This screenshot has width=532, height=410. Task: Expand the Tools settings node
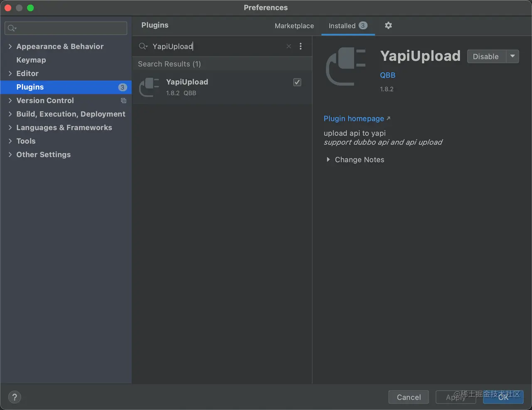[10, 141]
